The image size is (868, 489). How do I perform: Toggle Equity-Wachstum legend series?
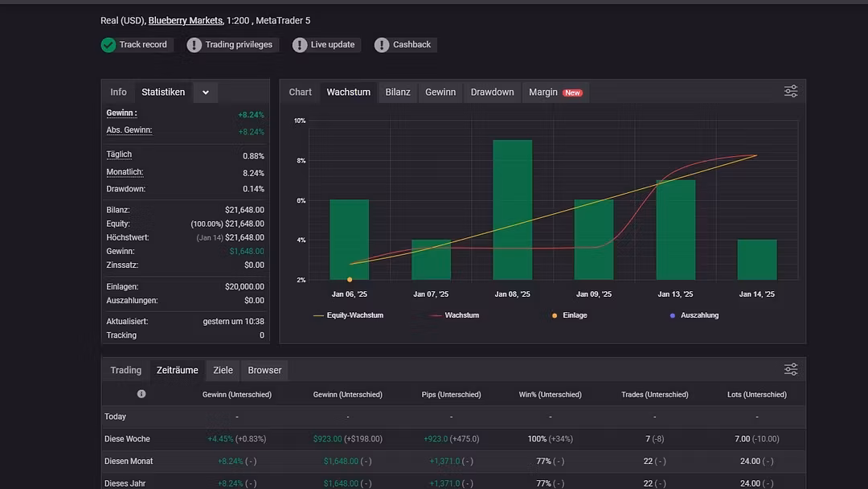(x=350, y=315)
